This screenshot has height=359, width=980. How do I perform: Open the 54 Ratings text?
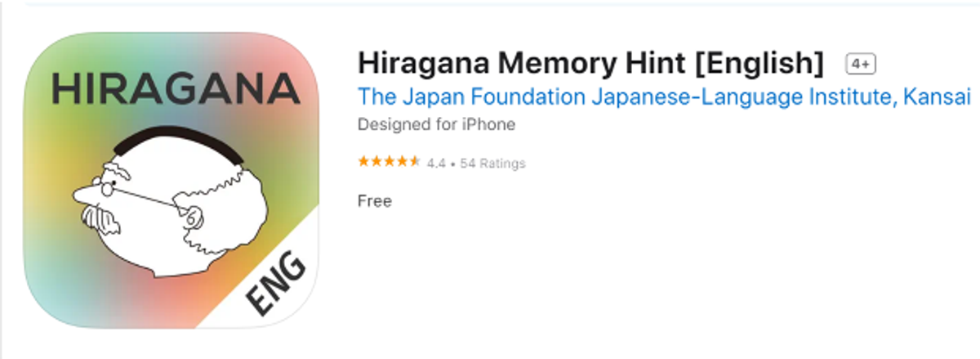coord(492,164)
